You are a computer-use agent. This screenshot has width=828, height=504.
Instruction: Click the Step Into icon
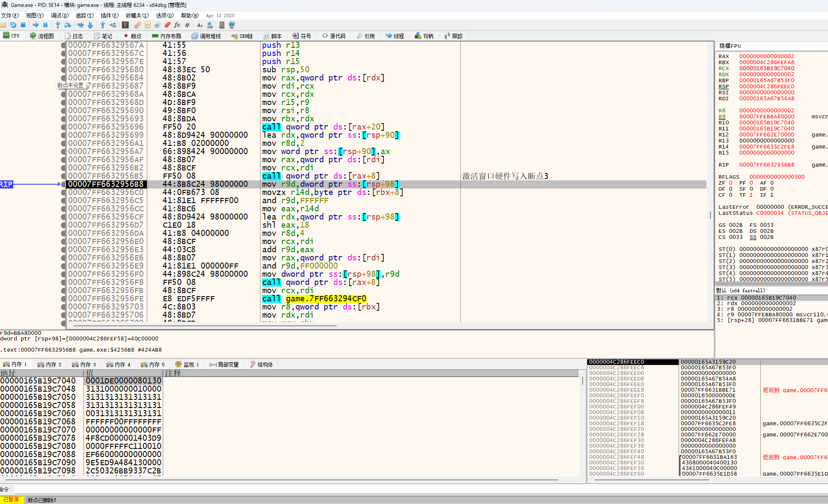point(58,25)
